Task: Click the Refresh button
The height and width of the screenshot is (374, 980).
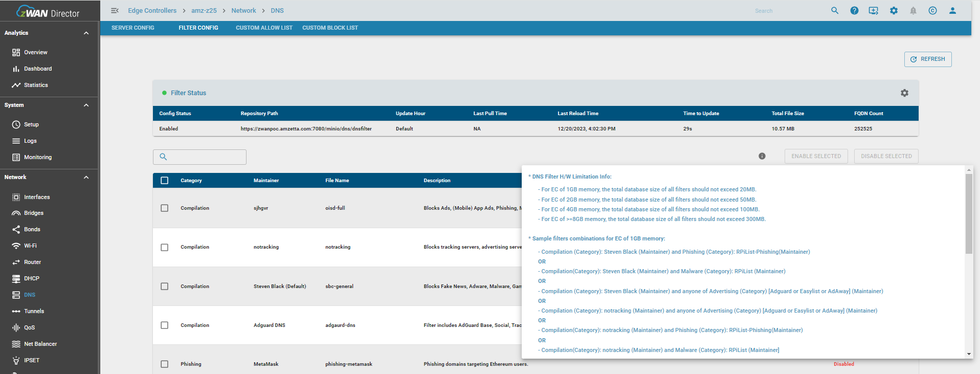Action: [928, 59]
